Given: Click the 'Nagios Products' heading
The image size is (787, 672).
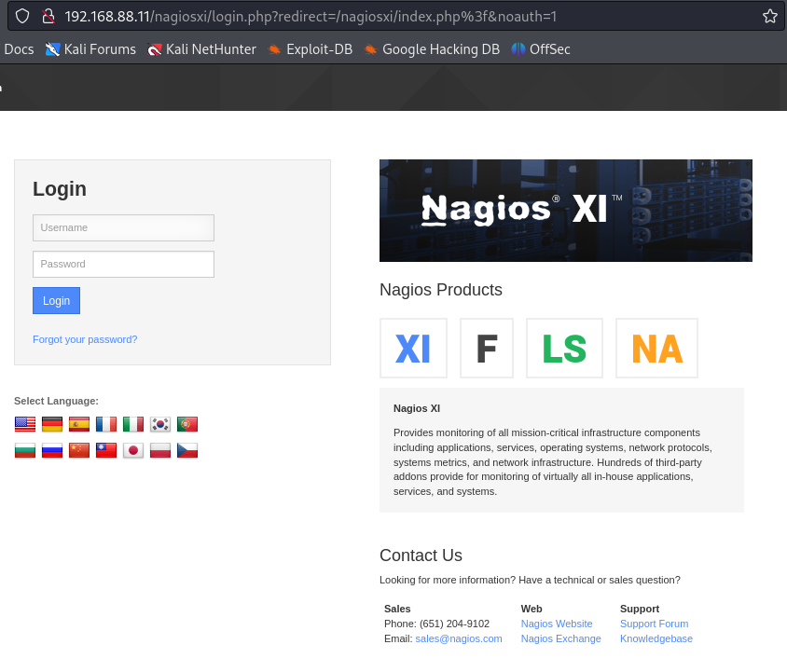Looking at the screenshot, I should (441, 290).
